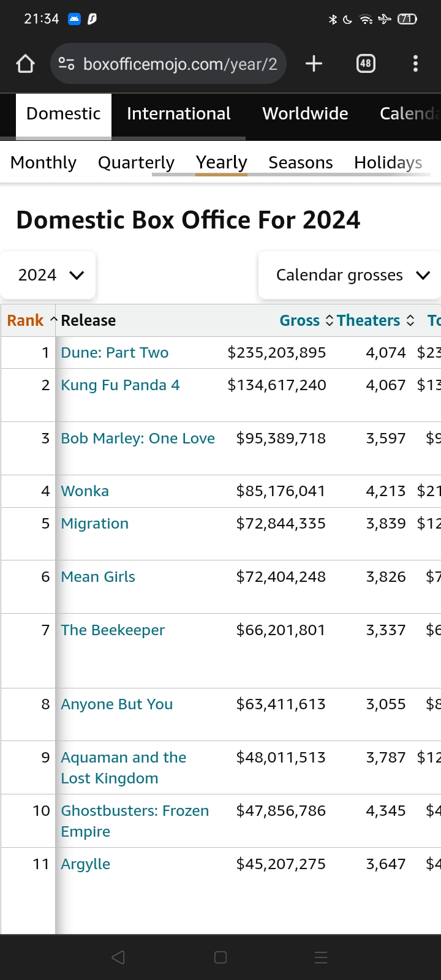Open the Dune: Part Two link

tap(115, 353)
